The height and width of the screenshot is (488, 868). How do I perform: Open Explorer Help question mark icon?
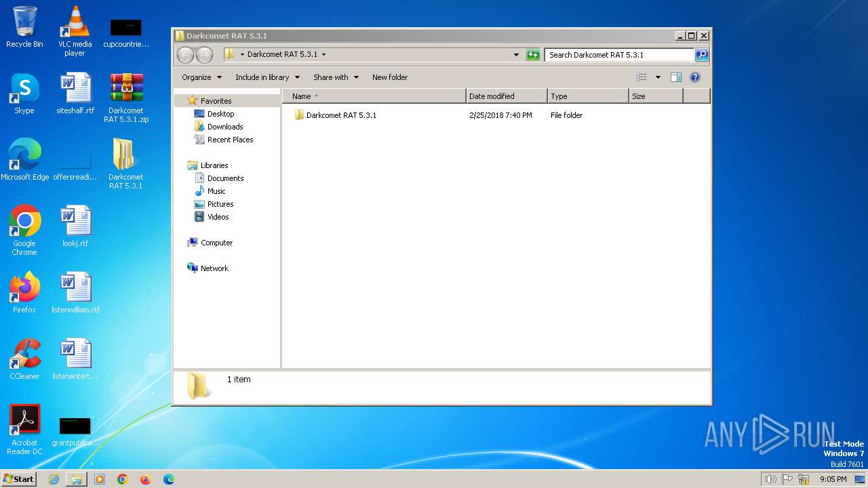point(695,77)
